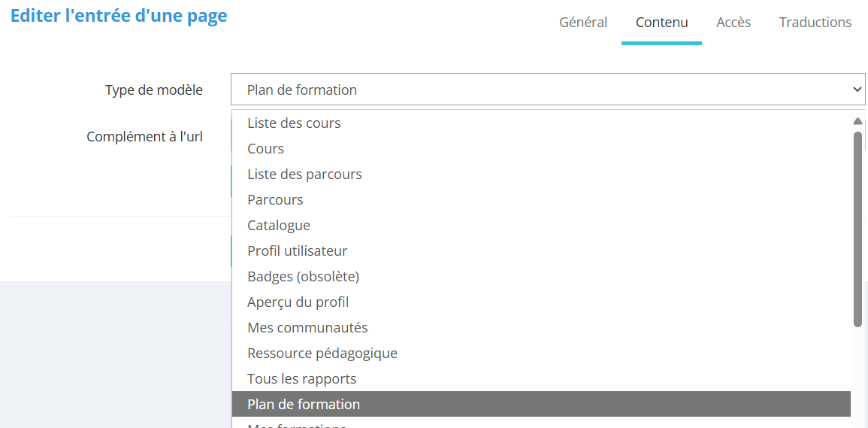
Task: Choose 'Tous les rapports' option
Action: click(x=301, y=379)
